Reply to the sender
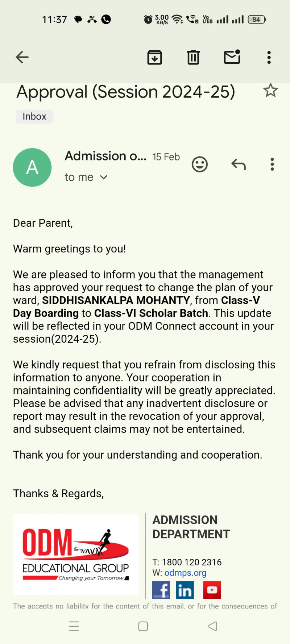The height and width of the screenshot is (644, 290). [239, 164]
